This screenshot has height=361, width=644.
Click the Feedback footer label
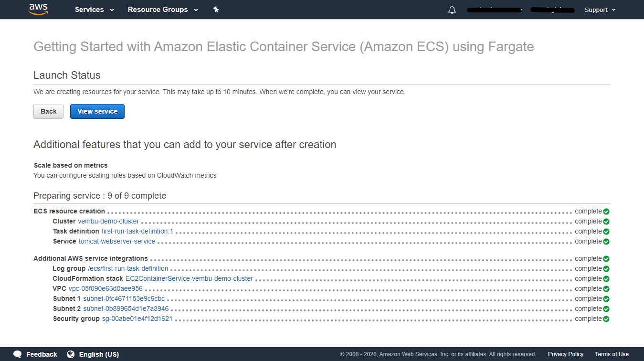click(x=42, y=354)
